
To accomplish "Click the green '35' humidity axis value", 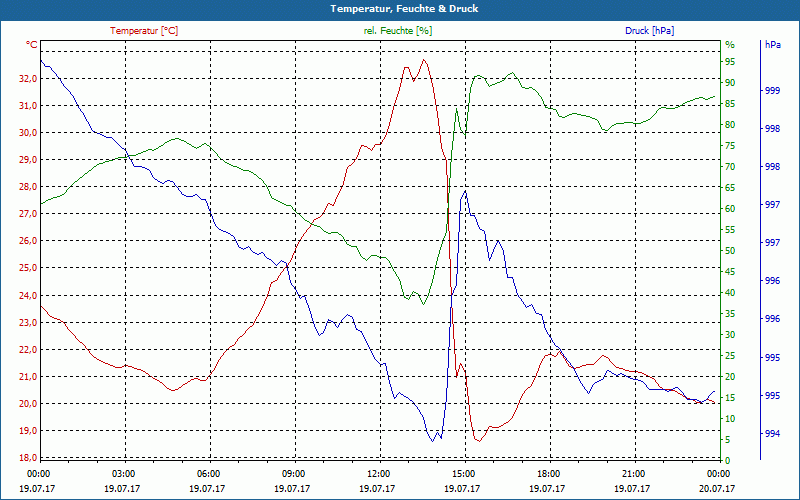I will coord(730,314).
